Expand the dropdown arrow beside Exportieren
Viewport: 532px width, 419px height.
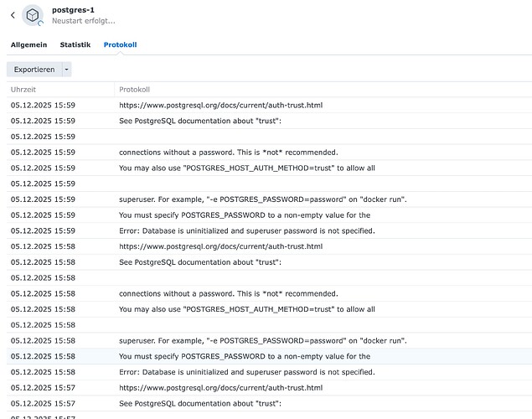67,70
